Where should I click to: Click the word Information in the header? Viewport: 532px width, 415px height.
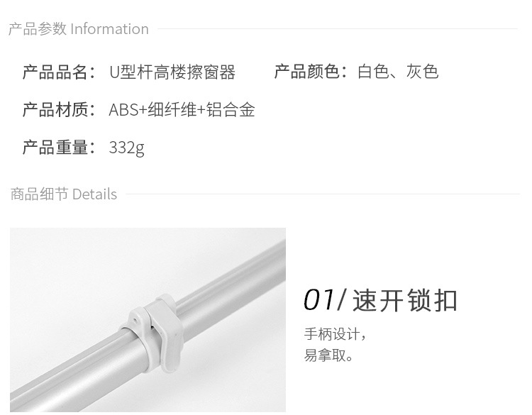pos(109,29)
